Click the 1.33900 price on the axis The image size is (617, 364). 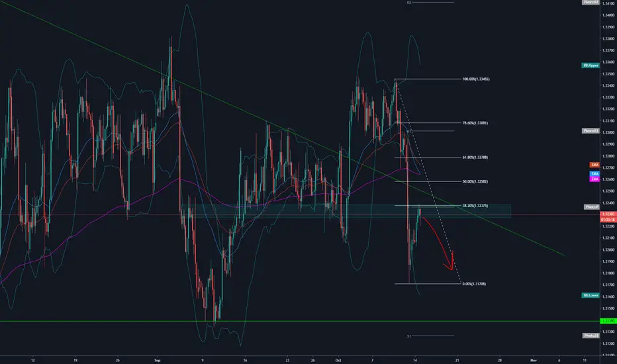point(608,27)
